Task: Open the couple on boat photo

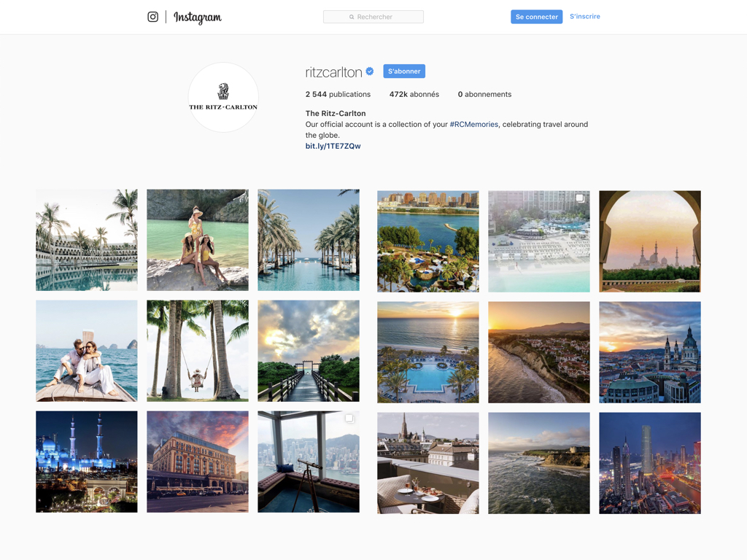Action: click(87, 351)
